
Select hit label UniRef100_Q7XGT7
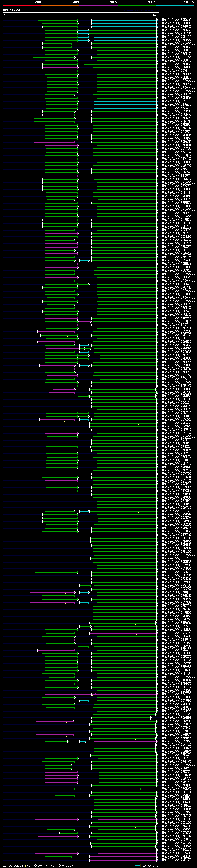tap(177, 839)
